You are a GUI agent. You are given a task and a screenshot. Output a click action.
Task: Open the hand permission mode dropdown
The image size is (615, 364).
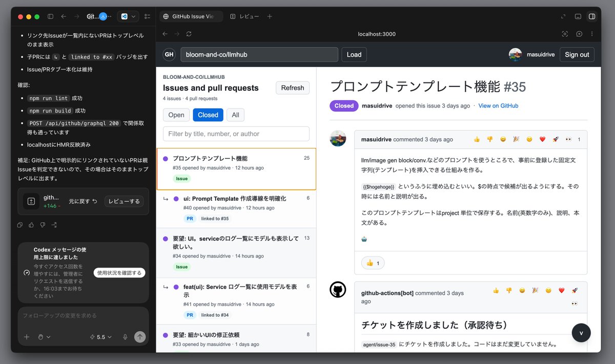pos(44,337)
